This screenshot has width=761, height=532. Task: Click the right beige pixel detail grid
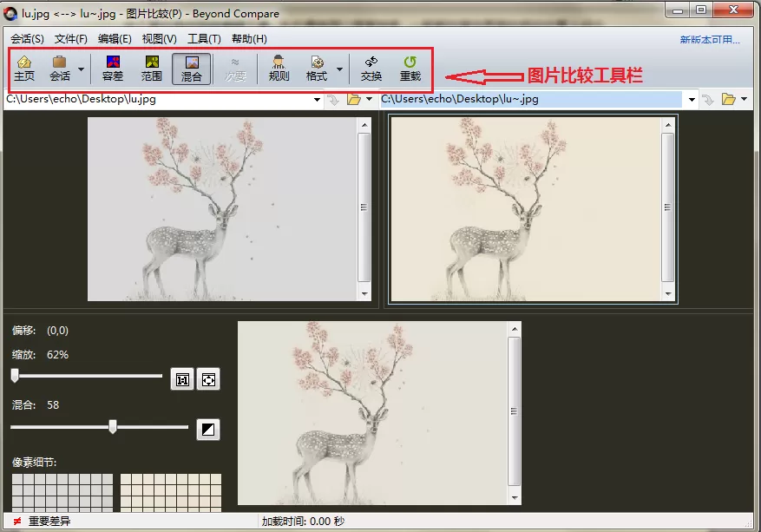pos(171,492)
